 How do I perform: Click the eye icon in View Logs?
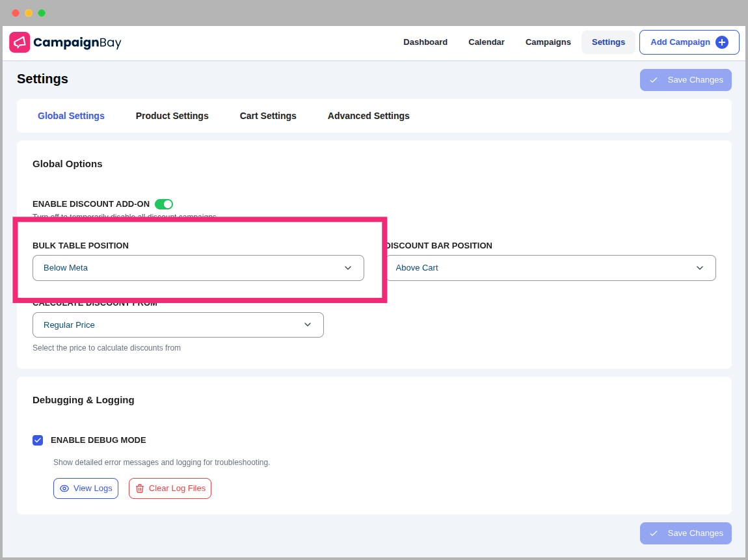pos(64,488)
